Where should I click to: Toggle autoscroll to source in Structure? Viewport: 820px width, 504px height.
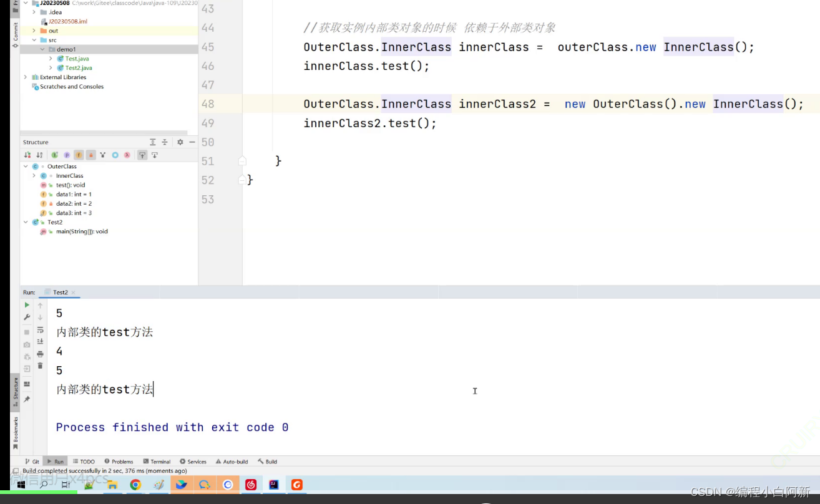[x=142, y=155]
